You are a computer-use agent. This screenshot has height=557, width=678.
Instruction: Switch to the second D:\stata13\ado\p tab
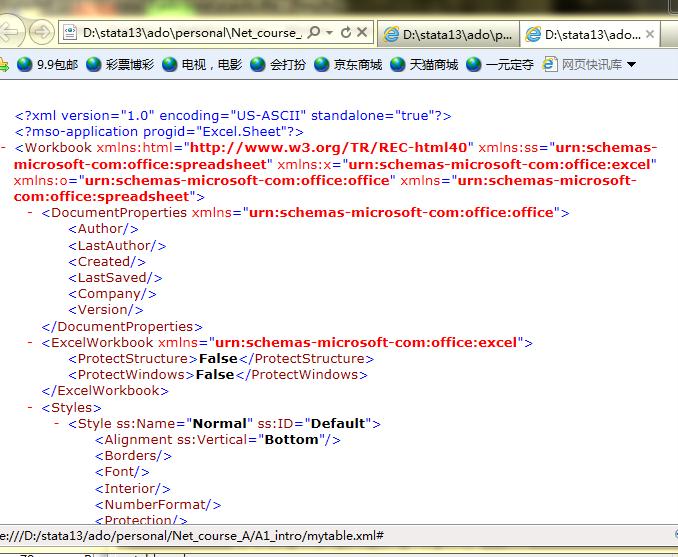[448, 35]
